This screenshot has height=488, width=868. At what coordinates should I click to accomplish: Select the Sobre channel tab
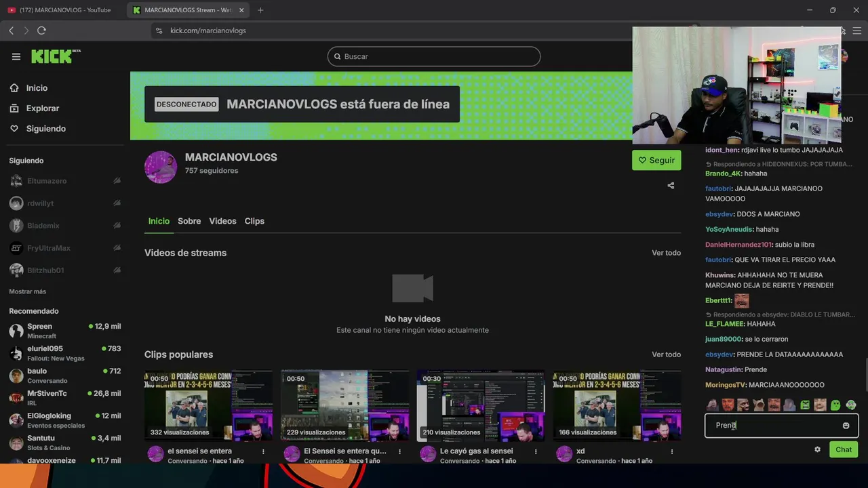coord(189,221)
